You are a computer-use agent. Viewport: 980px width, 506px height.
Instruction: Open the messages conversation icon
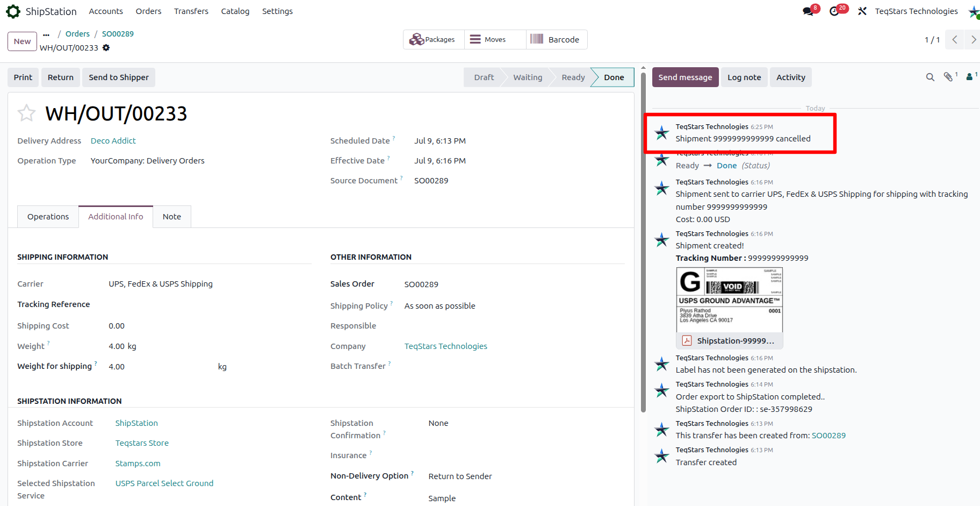point(808,11)
